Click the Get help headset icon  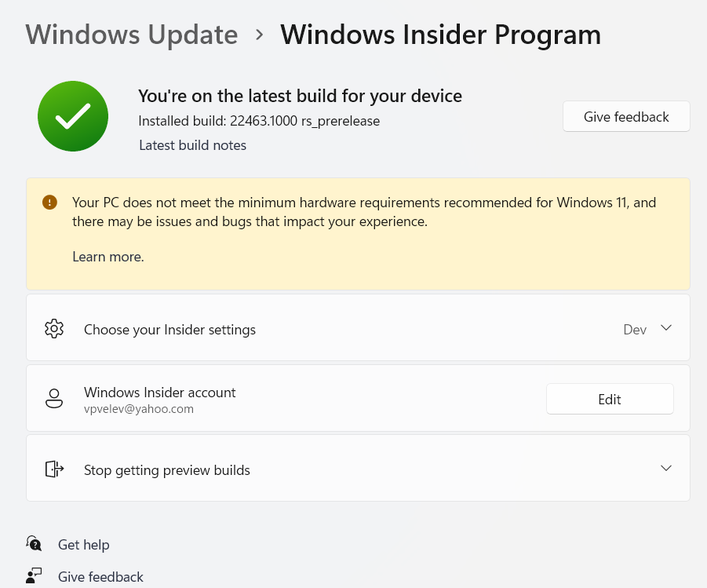(x=34, y=544)
